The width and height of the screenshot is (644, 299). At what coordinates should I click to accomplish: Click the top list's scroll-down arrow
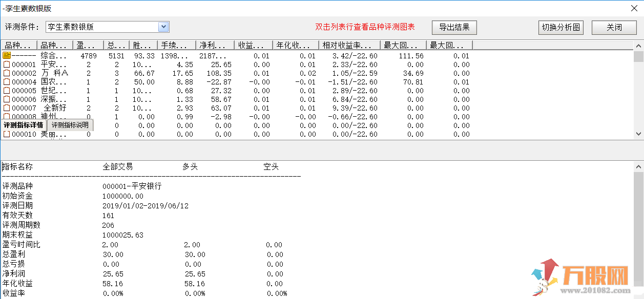(x=639, y=134)
